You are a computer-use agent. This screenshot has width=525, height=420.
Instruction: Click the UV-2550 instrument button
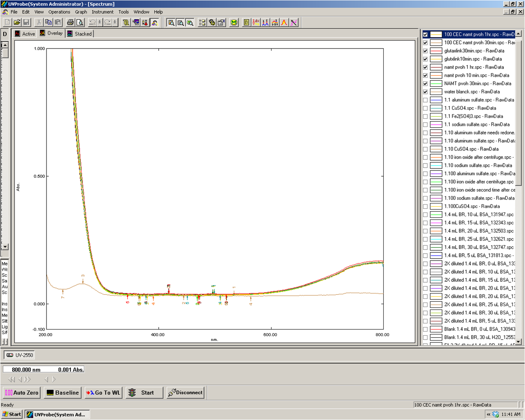point(20,355)
